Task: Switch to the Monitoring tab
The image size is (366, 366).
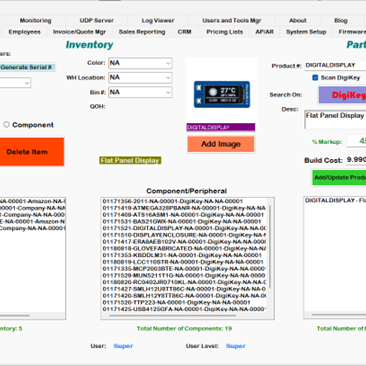Action: 35,20
